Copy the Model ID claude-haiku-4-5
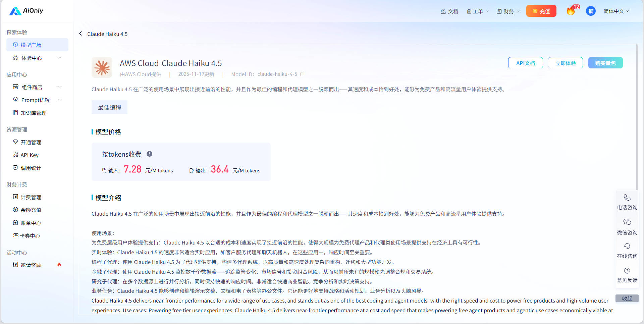The height and width of the screenshot is (324, 644). point(302,74)
